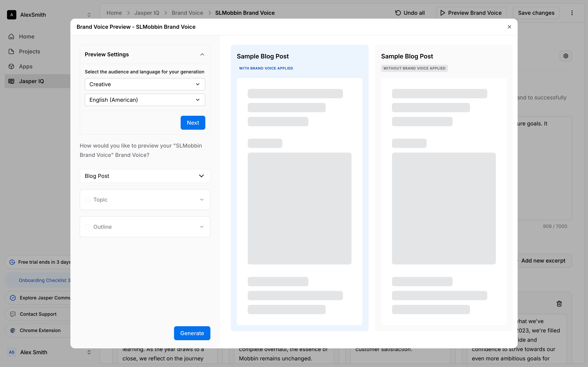Click the Onboarding Checklist progress bar

[39, 280]
